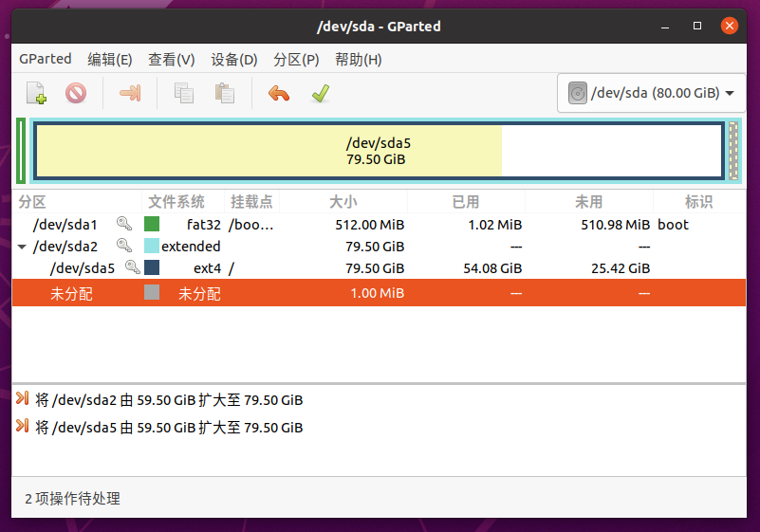
Task: Sort by the 已用 column header
Action: (466, 202)
